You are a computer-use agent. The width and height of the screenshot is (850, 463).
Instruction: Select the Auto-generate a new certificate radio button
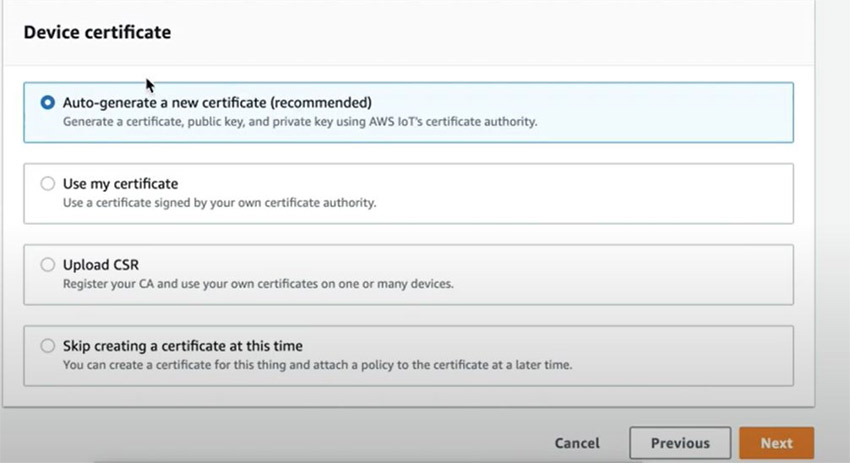tap(48, 102)
